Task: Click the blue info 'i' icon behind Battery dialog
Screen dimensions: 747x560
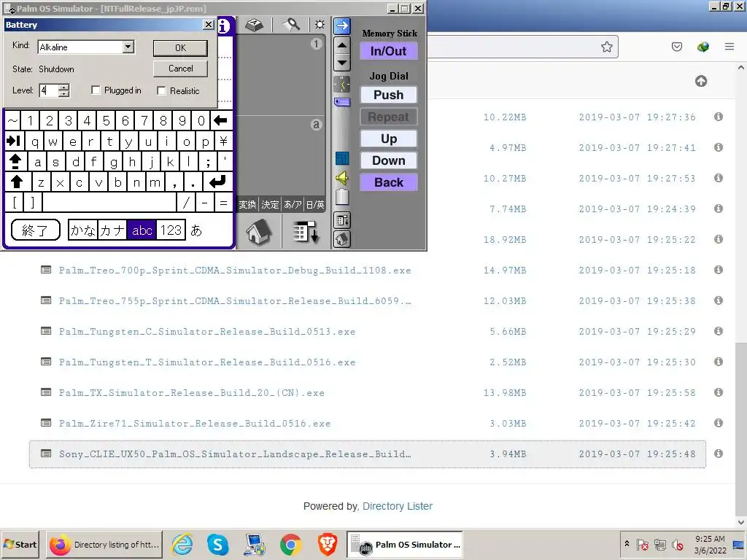Action: (225, 26)
